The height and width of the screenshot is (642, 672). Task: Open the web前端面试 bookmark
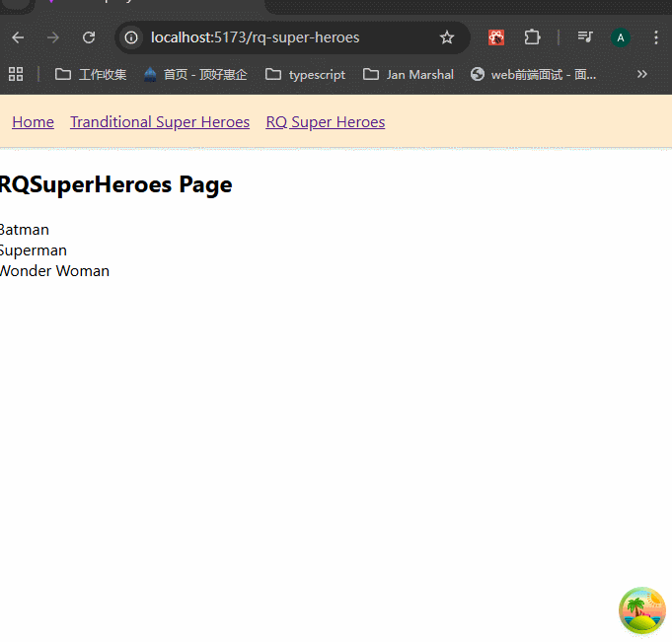[x=533, y=74]
